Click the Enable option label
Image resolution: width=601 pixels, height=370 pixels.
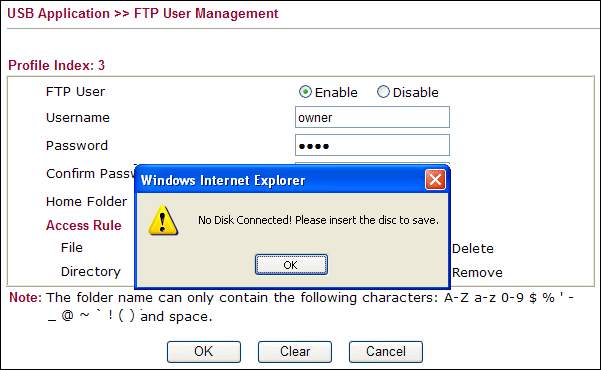336,92
